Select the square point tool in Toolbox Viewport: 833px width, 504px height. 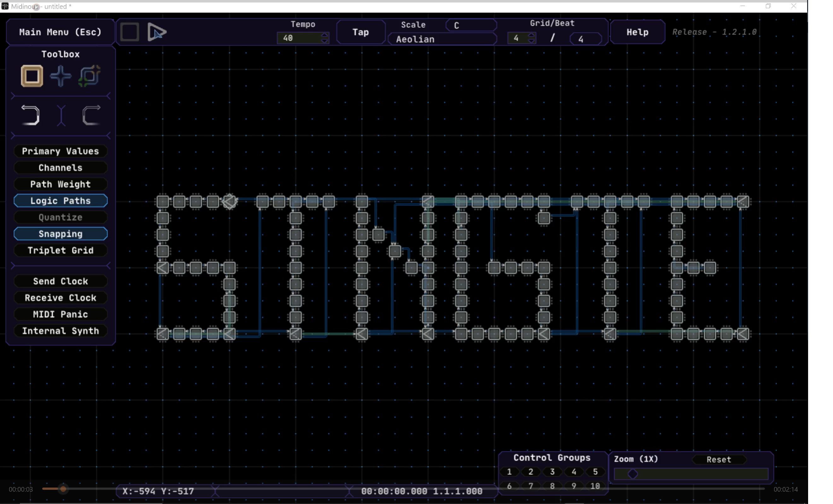click(32, 76)
